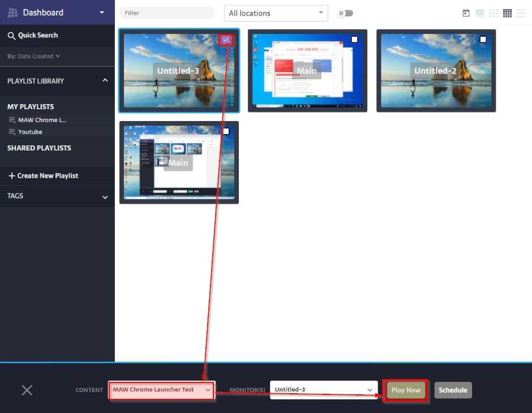Expand the Monitor(s) dropdown showing Untitled-3
Screen dimensions: 532x413
click(x=323, y=390)
